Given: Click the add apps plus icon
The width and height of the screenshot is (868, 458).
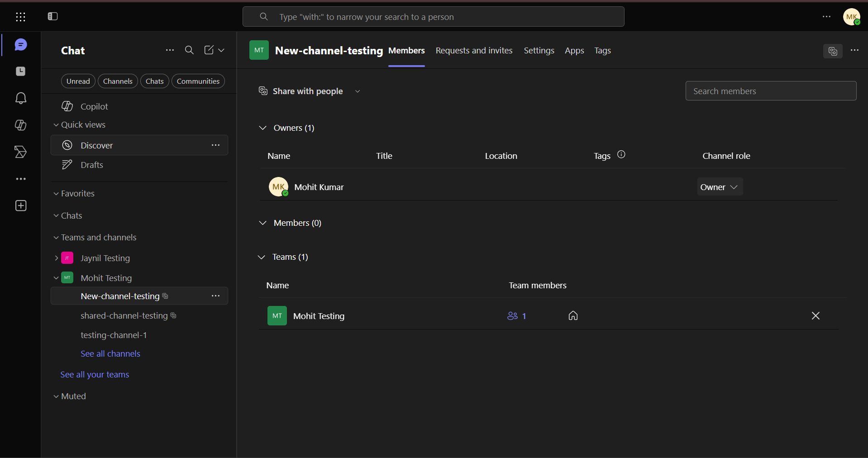Looking at the screenshot, I should coord(21,206).
